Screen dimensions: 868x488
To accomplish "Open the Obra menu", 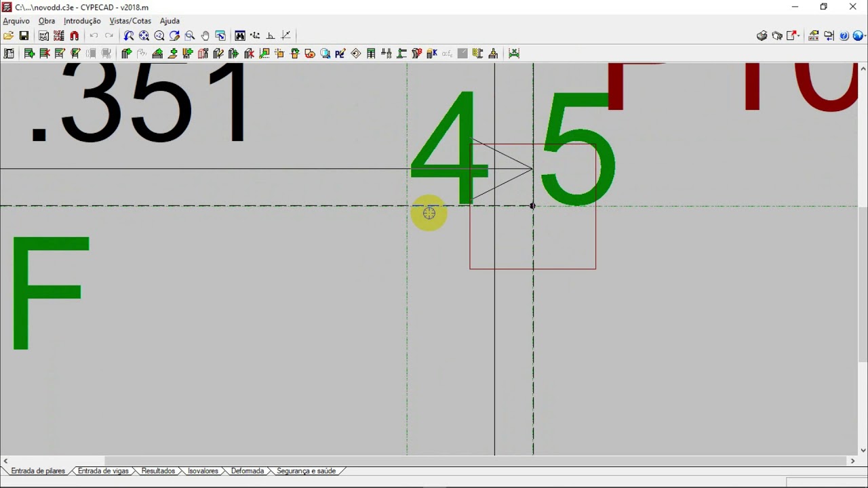I will pos(47,21).
